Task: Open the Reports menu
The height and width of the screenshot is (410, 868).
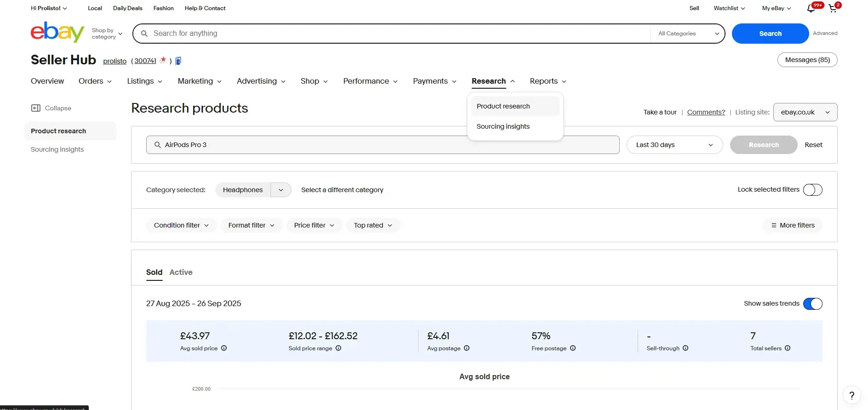Action: (x=548, y=81)
